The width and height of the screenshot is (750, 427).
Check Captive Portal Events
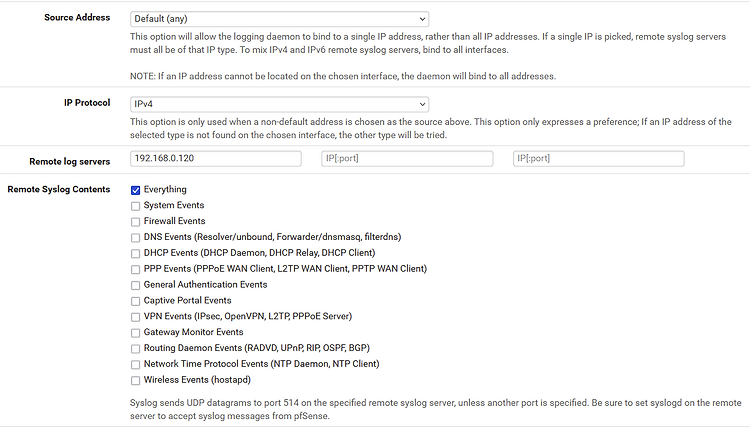(135, 301)
